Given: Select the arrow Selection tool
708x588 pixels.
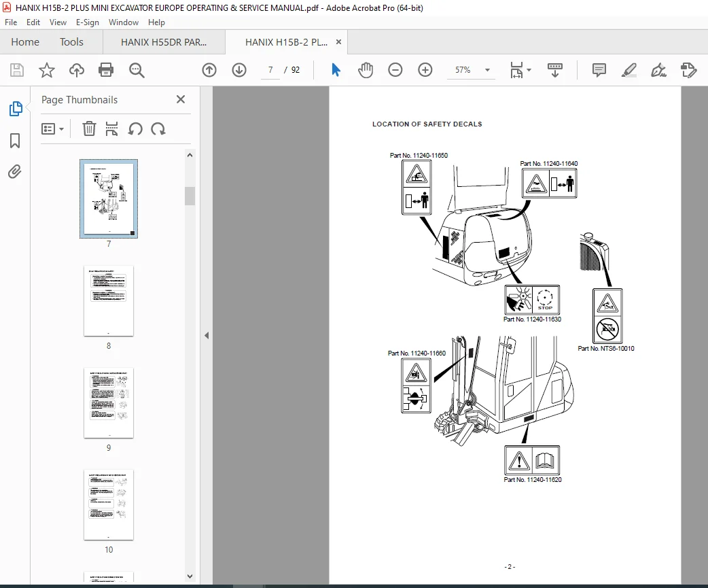Looking at the screenshot, I should coord(336,70).
